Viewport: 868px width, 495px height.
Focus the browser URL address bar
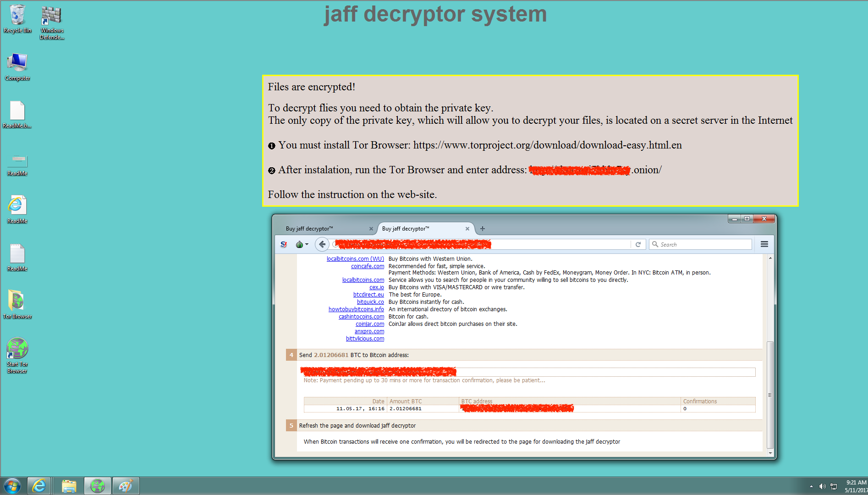[481, 244]
